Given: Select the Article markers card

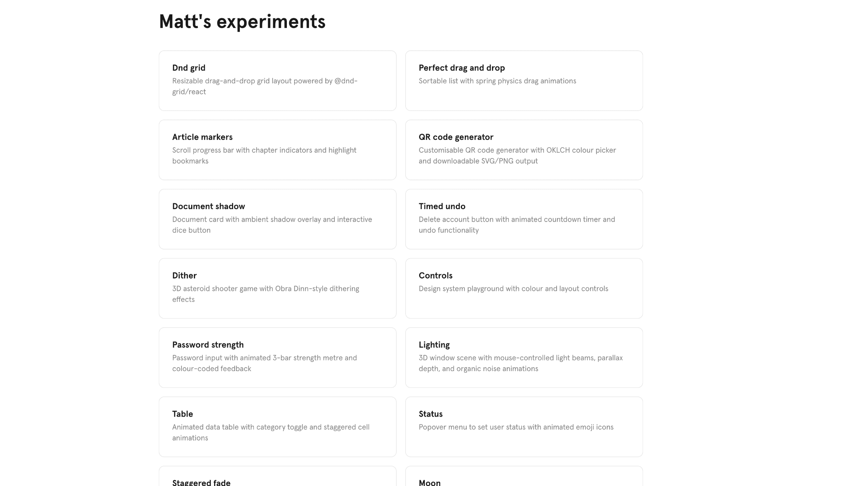Looking at the screenshot, I should click(x=277, y=150).
